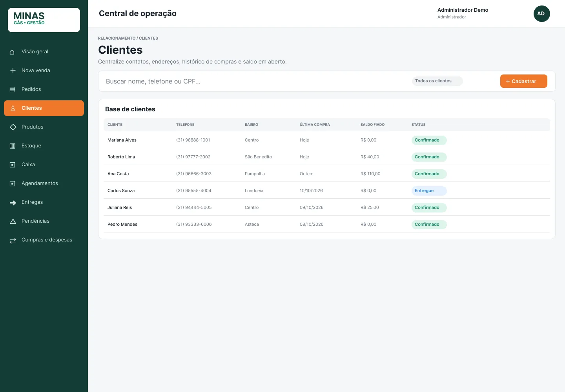The height and width of the screenshot is (392, 565).
Task: Select client name Mariana Alves
Action: 122,140
